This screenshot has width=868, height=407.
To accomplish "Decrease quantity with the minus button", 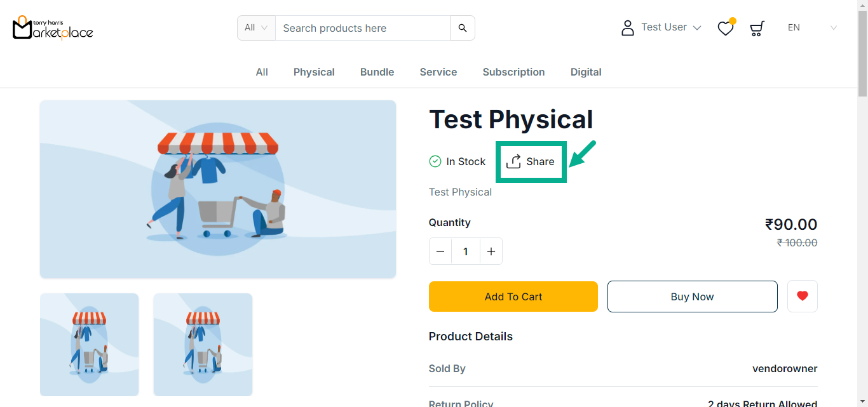I will pos(440,251).
